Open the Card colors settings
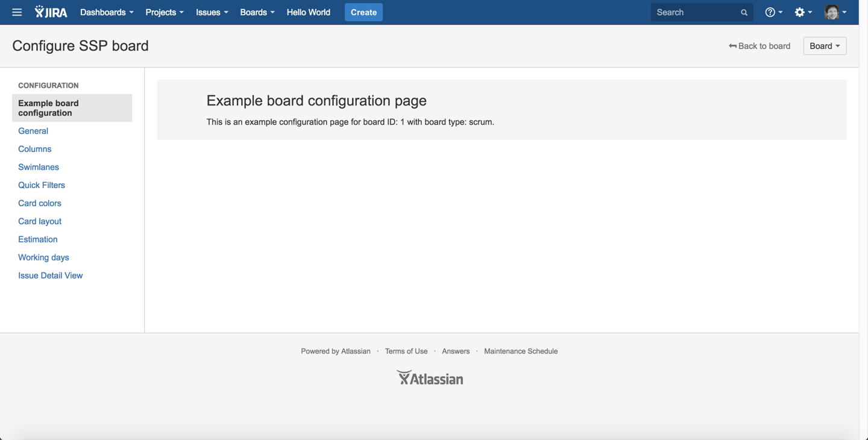 pos(39,203)
